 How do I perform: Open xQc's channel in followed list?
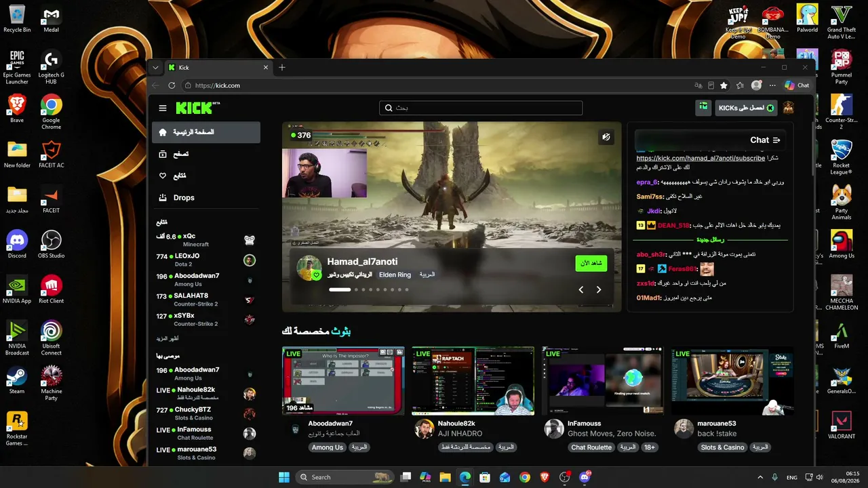click(x=206, y=240)
